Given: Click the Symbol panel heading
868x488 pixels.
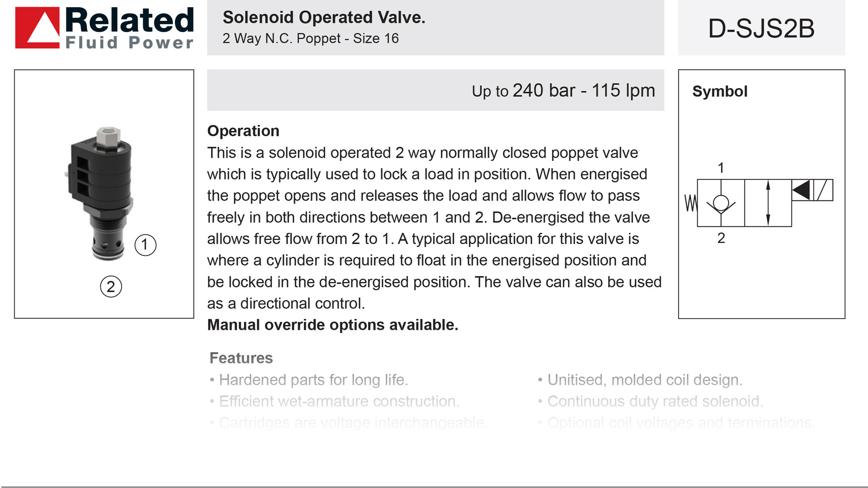Looking at the screenshot, I should coord(720,91).
